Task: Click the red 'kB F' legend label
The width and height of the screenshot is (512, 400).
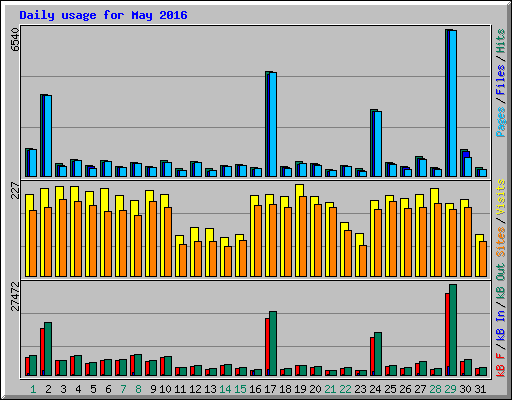Action: pyautogui.click(x=500, y=364)
